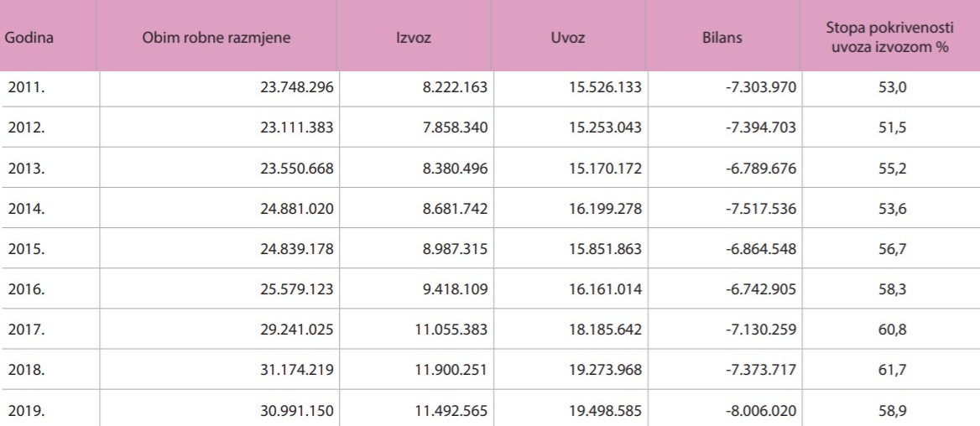980x426 pixels.
Task: Click export value 11.055.383
Action: 451,330
